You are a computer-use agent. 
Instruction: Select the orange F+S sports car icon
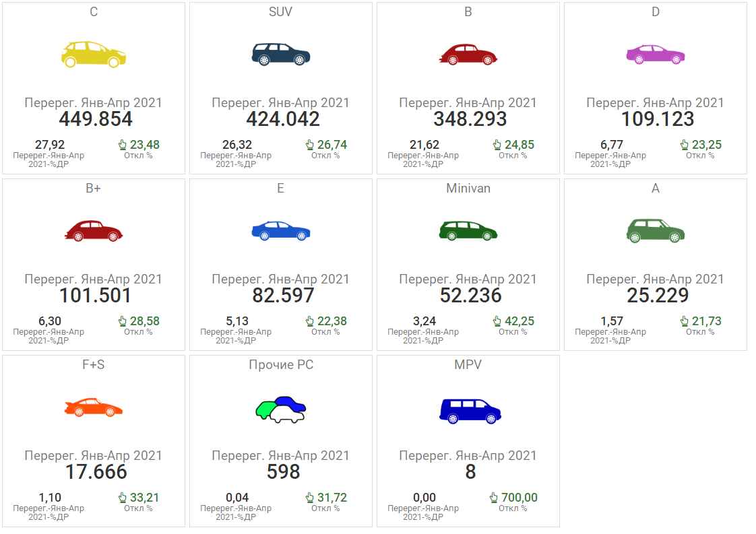pyautogui.click(x=94, y=407)
